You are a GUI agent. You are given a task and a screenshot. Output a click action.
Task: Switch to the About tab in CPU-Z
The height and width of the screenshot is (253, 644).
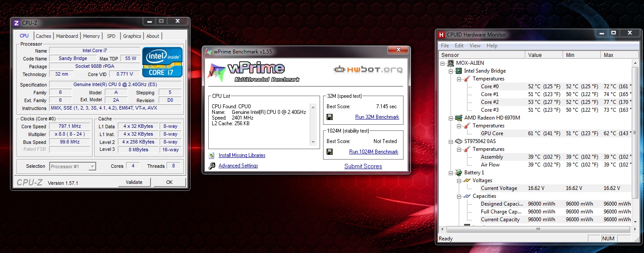click(153, 36)
